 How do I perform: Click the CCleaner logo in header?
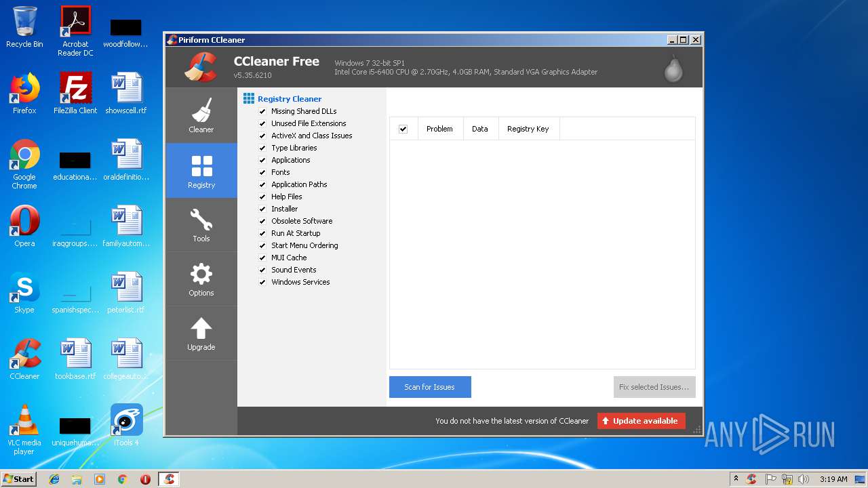[201, 66]
